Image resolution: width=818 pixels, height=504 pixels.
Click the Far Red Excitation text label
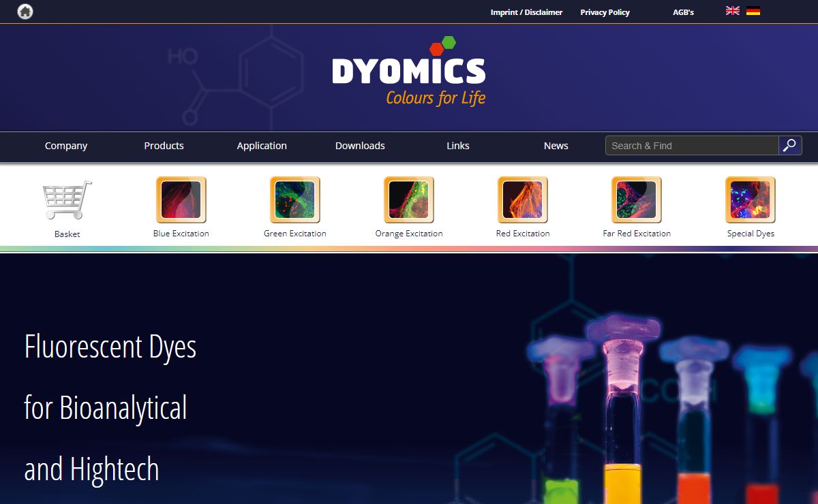(636, 234)
